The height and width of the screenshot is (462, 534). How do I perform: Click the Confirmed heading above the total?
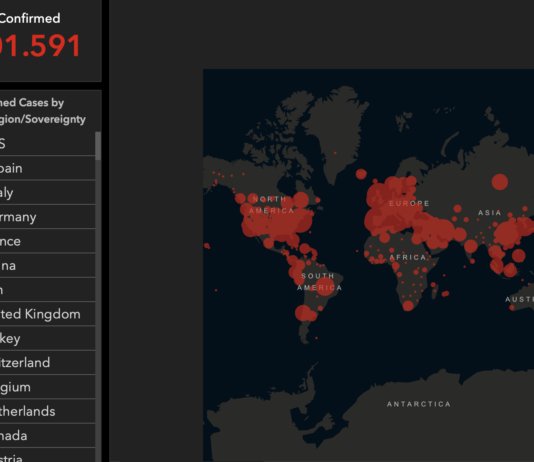tap(30, 18)
